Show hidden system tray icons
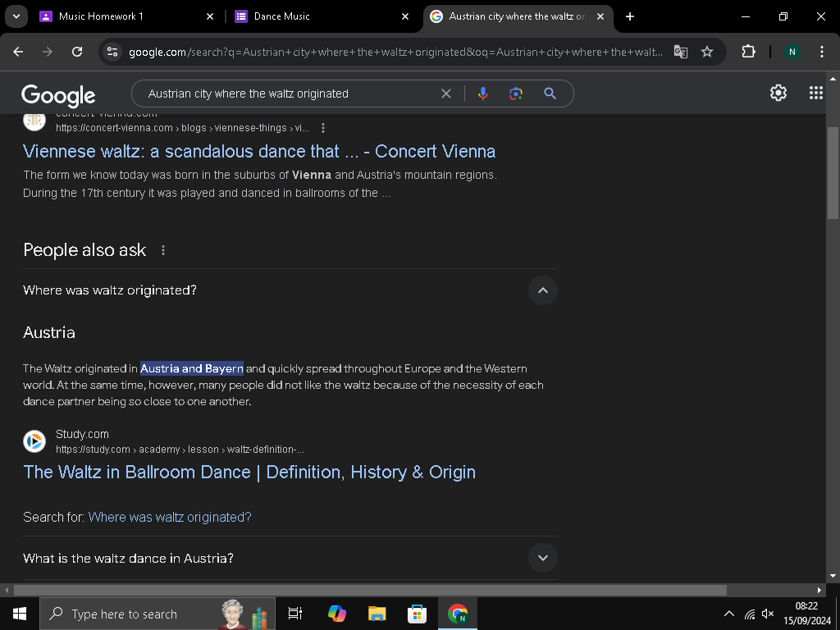 tap(729, 614)
